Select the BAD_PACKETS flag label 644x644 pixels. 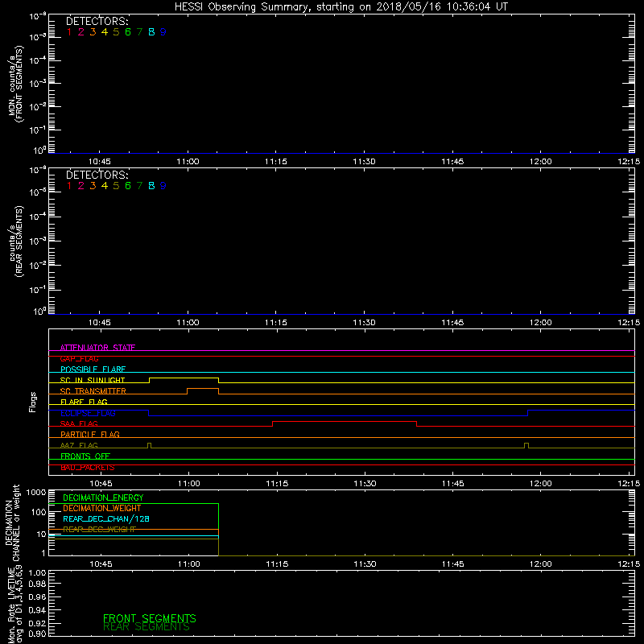click(88, 467)
